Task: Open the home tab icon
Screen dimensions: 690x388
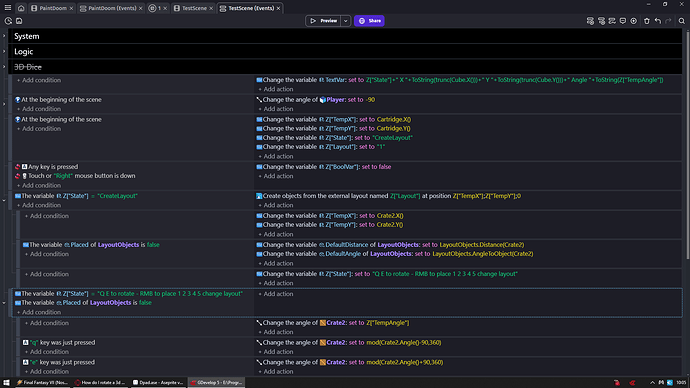Action: point(21,8)
